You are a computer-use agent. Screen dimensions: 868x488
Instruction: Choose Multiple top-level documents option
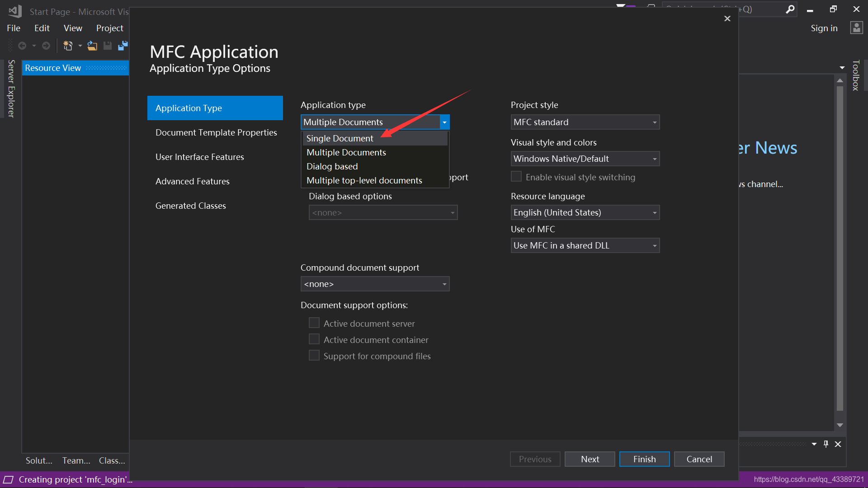tap(375, 180)
